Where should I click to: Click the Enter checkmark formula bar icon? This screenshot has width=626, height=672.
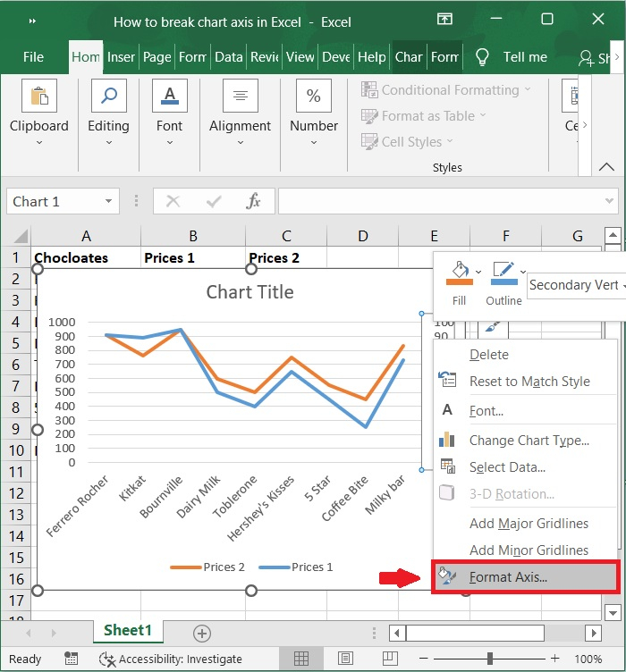coord(214,201)
